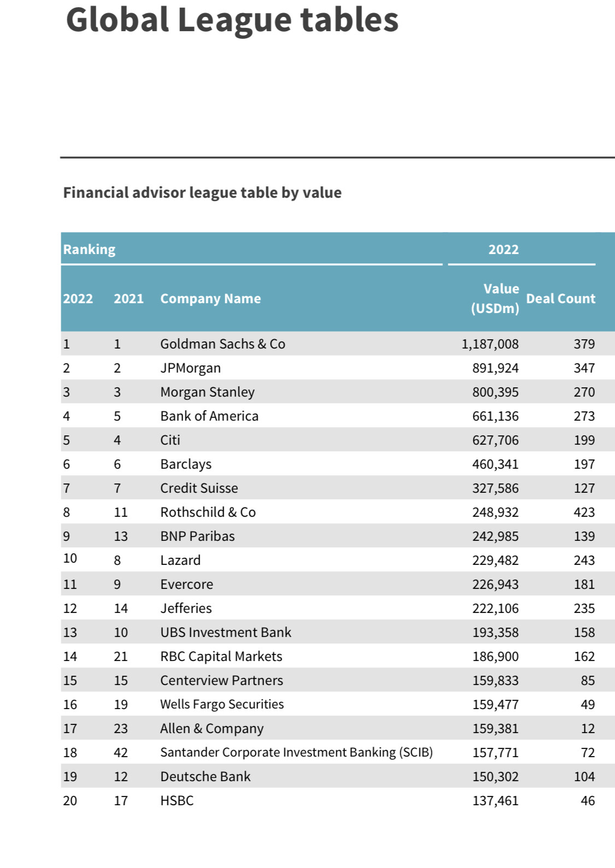Select the Citi row
The width and height of the screenshot is (615, 868).
coord(338,440)
